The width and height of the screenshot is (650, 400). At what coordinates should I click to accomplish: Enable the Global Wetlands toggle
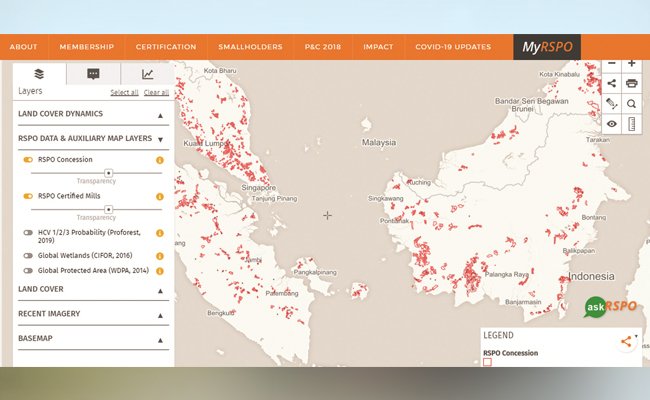coord(28,256)
